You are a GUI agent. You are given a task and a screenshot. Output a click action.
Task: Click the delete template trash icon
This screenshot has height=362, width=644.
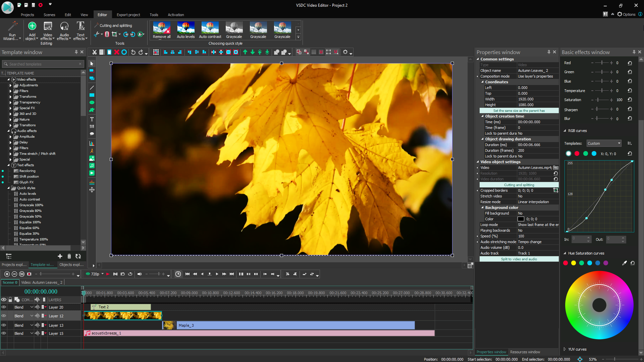click(69, 256)
